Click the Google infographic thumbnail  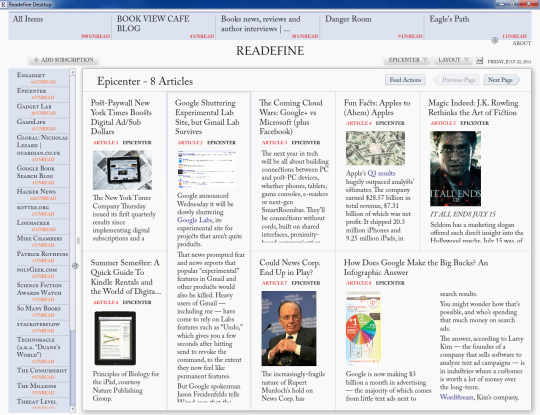click(x=363, y=328)
